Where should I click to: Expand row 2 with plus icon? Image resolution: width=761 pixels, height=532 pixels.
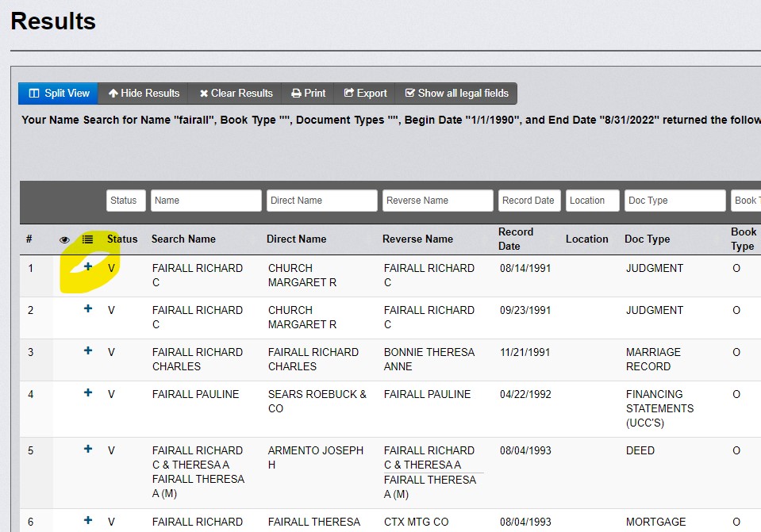pos(88,308)
